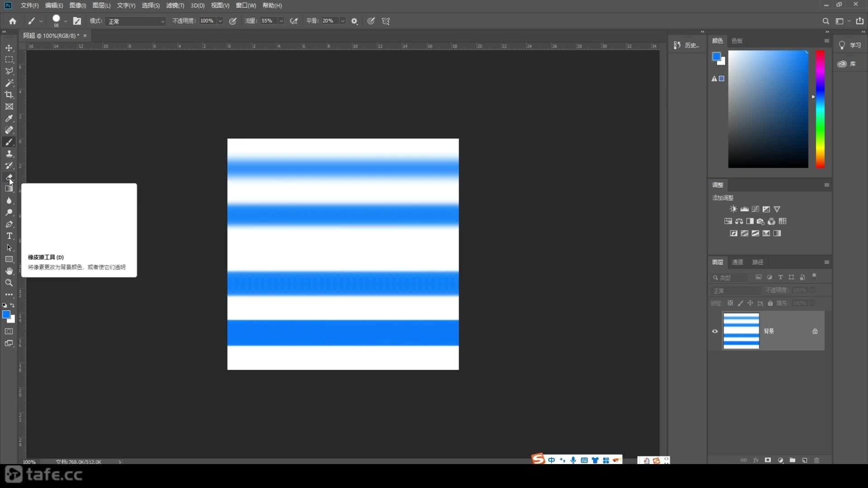The height and width of the screenshot is (488, 868).
Task: Toggle pressure for opacity button
Action: 233,21
